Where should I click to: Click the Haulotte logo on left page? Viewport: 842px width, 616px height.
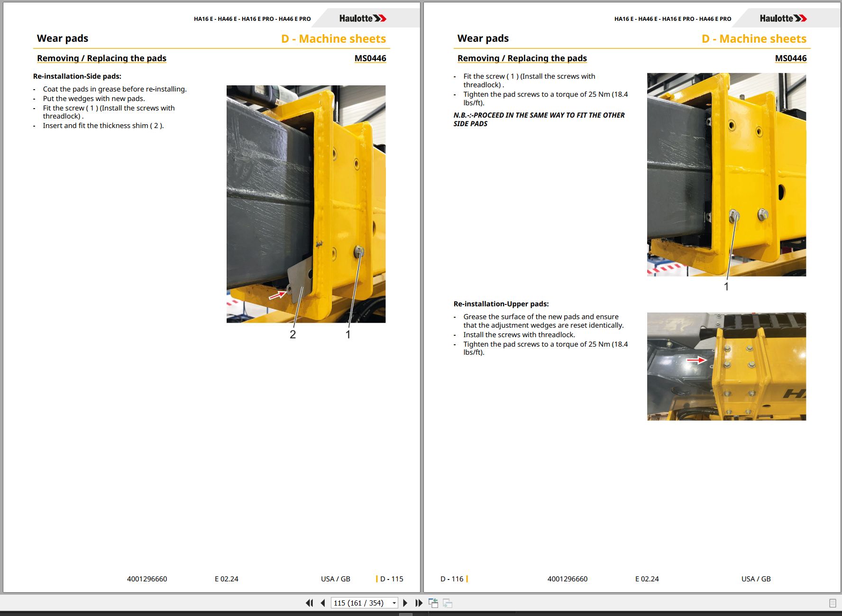(x=363, y=18)
